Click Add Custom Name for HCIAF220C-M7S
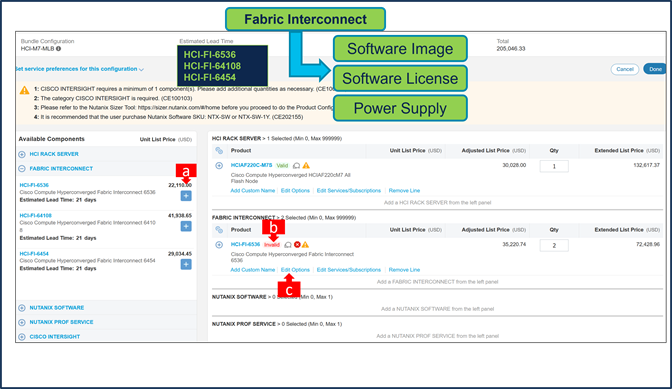Screen dimensions: 672x389 [252, 191]
